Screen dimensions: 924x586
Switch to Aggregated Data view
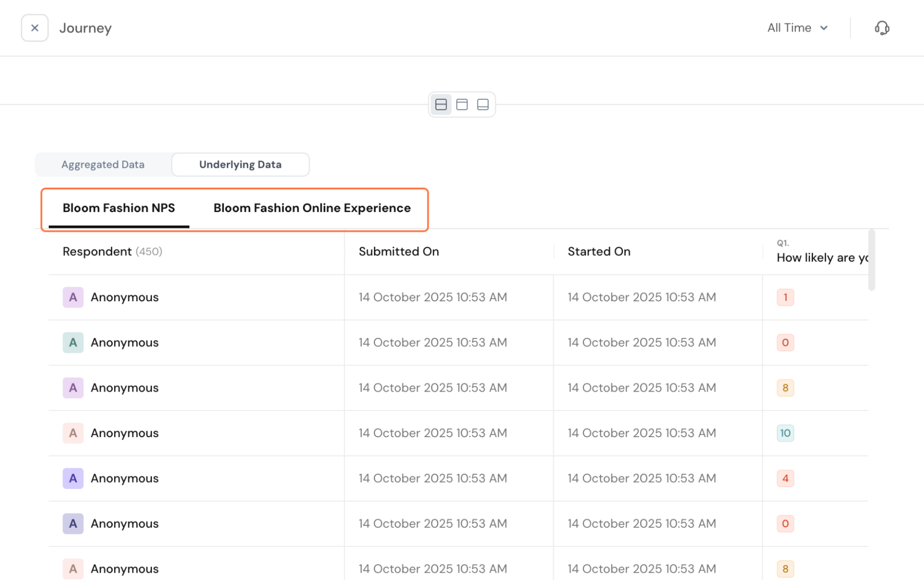coord(103,165)
